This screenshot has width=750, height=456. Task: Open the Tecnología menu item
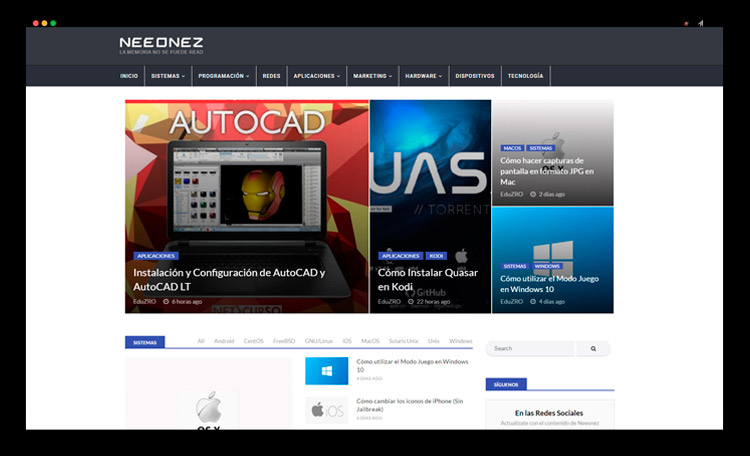tap(525, 76)
